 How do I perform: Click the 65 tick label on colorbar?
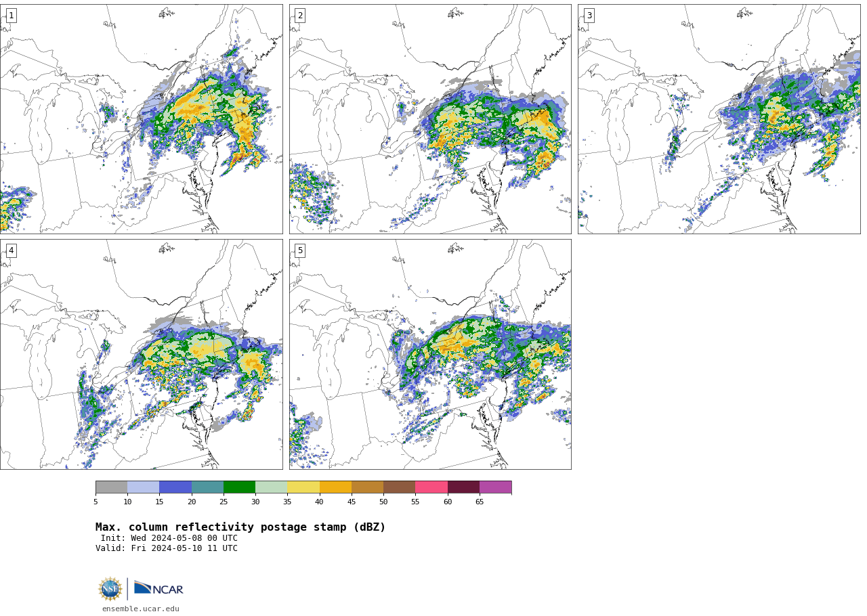tap(480, 502)
